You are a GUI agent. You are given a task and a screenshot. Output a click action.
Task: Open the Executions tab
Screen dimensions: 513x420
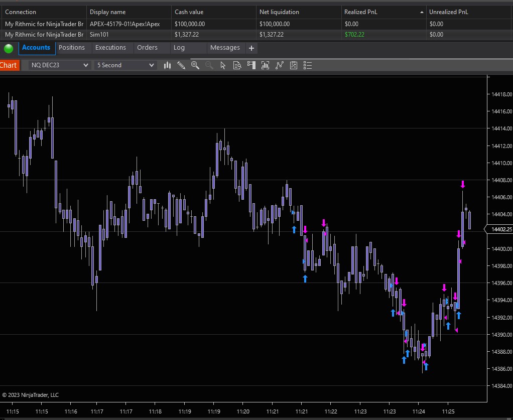click(110, 48)
